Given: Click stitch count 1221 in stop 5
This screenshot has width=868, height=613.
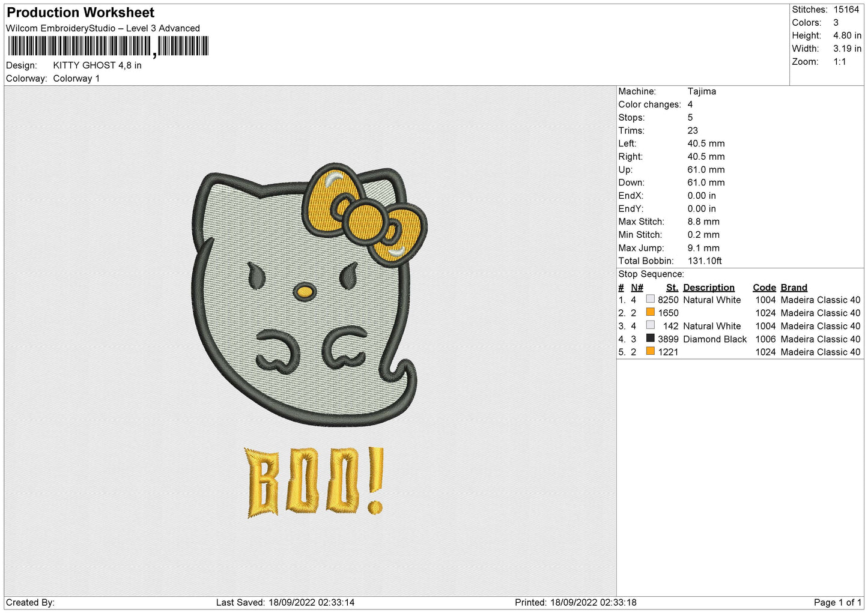Looking at the screenshot, I should [668, 352].
